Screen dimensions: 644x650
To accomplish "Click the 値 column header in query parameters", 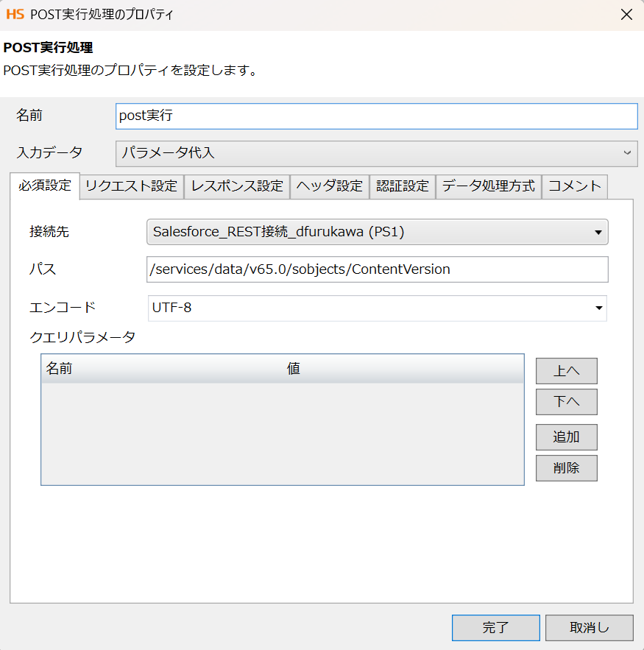I will tap(403, 369).
